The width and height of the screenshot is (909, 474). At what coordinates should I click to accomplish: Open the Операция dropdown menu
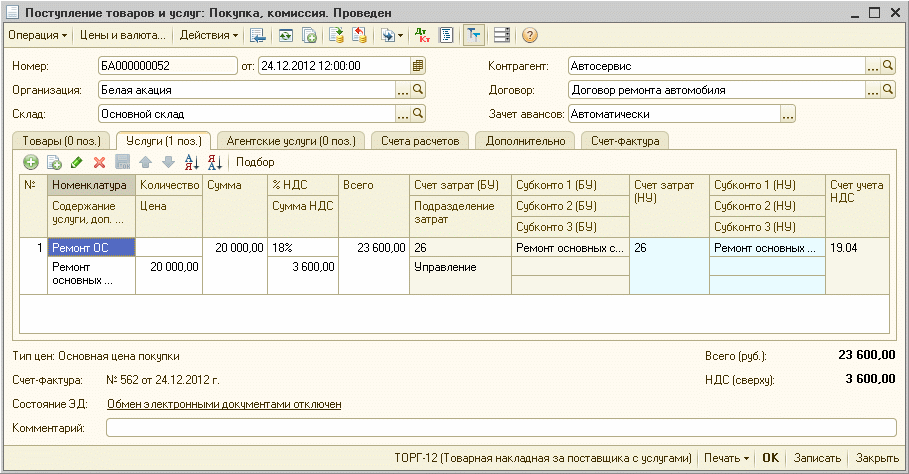[x=38, y=35]
